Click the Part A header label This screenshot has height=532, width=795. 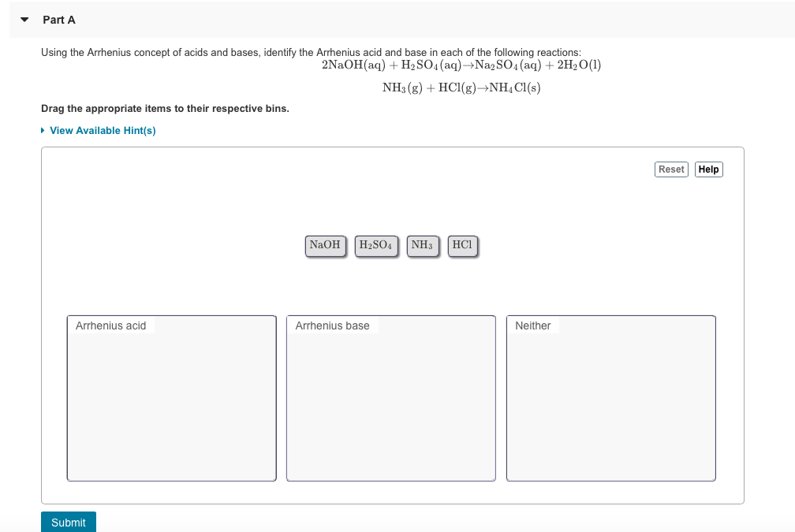click(58, 19)
